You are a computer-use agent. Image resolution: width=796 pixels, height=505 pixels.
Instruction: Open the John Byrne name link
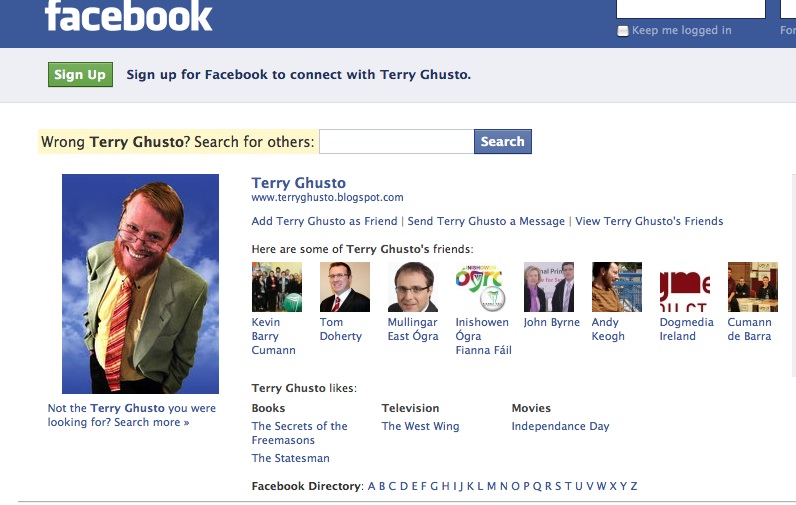tap(551, 322)
